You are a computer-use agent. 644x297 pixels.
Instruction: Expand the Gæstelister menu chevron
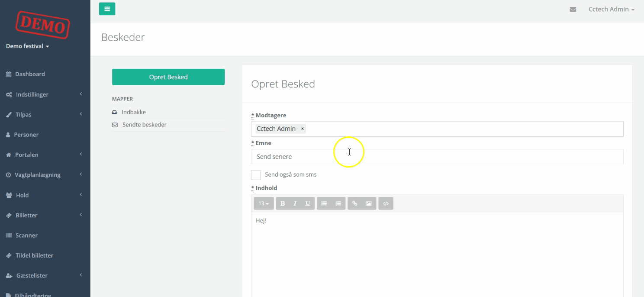(81, 275)
